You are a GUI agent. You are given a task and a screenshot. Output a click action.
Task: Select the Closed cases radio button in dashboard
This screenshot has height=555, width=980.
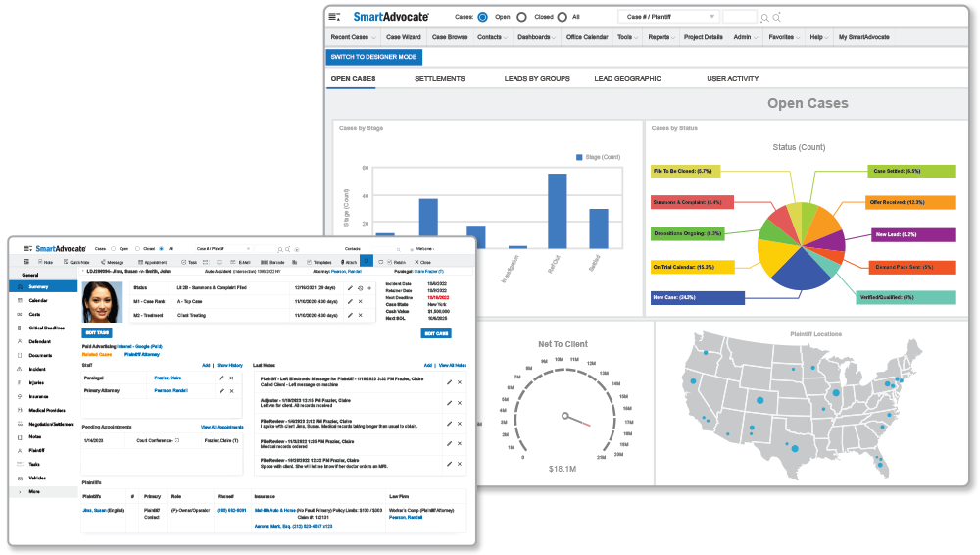tap(521, 17)
